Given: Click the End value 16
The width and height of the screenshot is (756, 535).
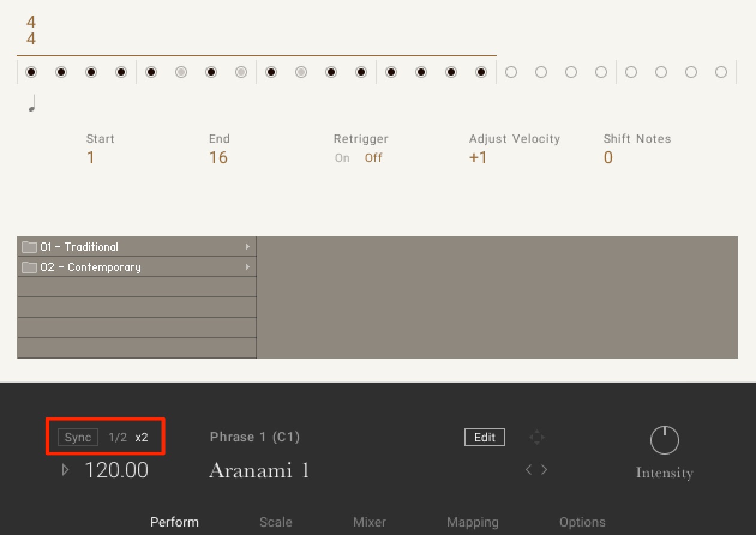Looking at the screenshot, I should click(218, 158).
